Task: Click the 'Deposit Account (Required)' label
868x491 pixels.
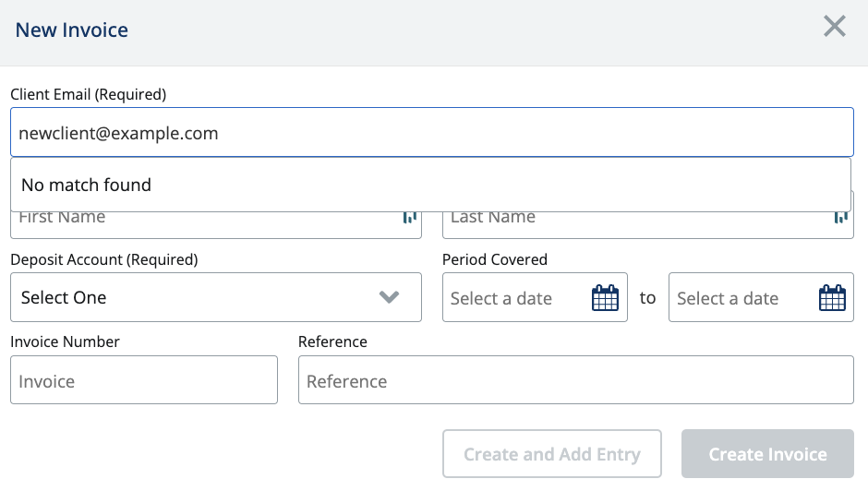Action: click(104, 260)
